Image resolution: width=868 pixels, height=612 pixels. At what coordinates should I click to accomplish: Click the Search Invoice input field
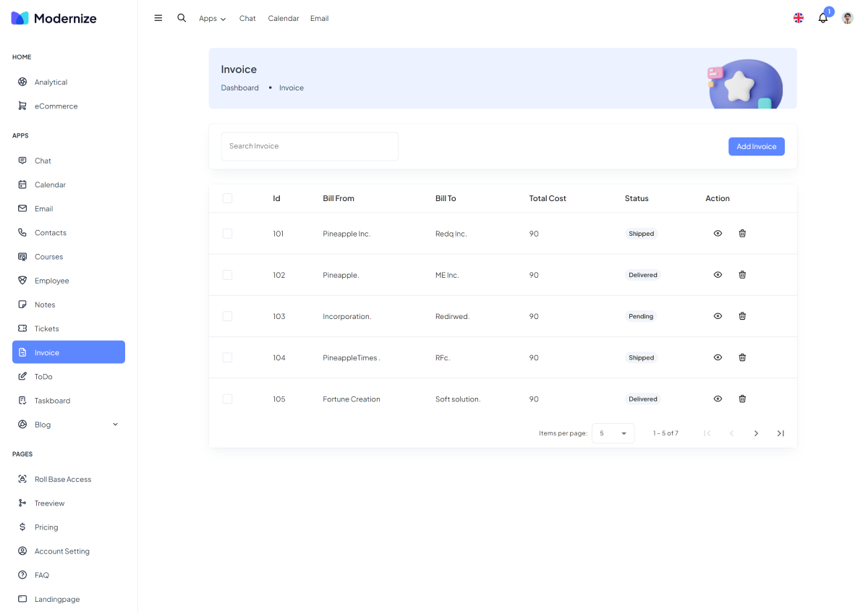pos(310,146)
